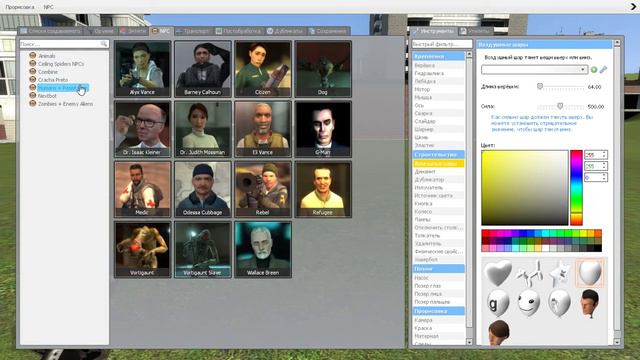The image size is (640, 360).
Task: Click the rope length slider handle
Action: click(540, 86)
